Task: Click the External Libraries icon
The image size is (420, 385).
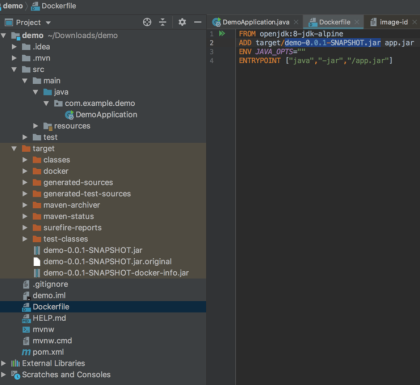Action: tap(15, 363)
